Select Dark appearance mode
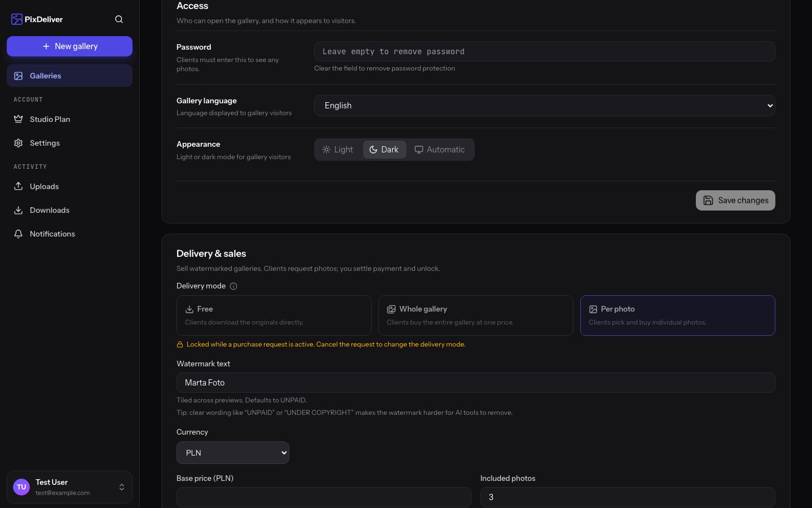 384,150
